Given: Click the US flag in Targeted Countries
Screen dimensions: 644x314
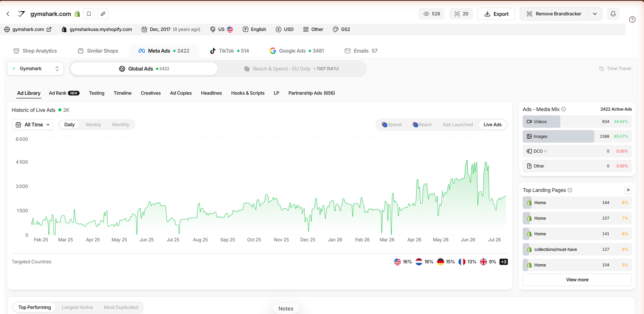Looking at the screenshot, I should point(398,262).
